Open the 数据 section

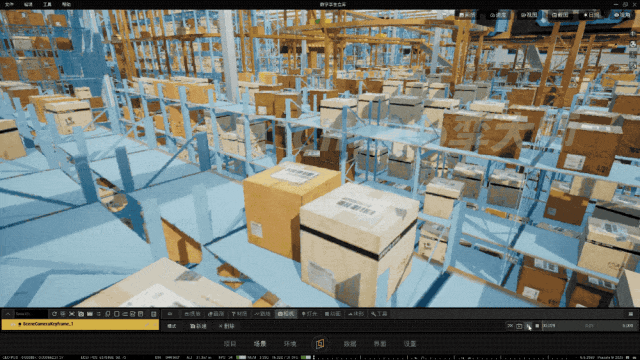click(350, 344)
